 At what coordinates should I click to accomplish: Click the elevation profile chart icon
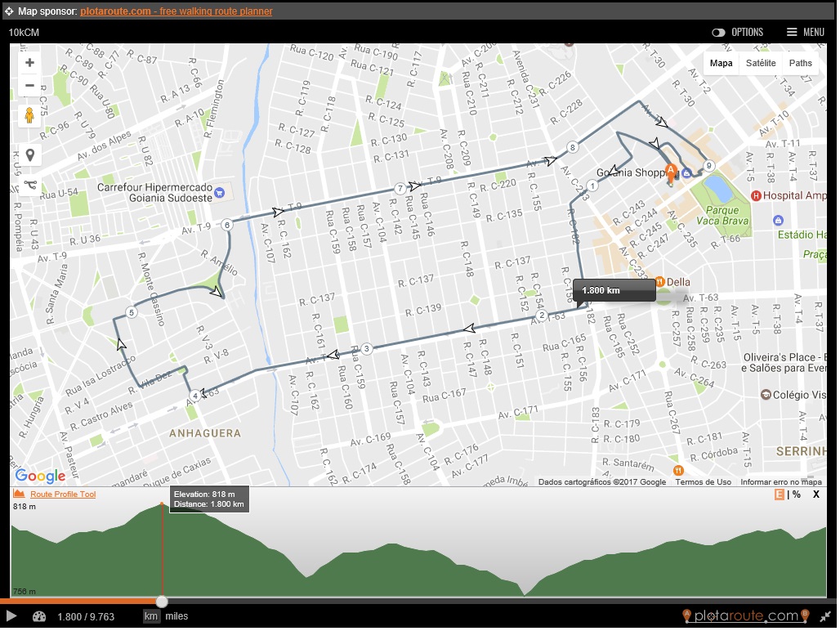click(x=19, y=494)
